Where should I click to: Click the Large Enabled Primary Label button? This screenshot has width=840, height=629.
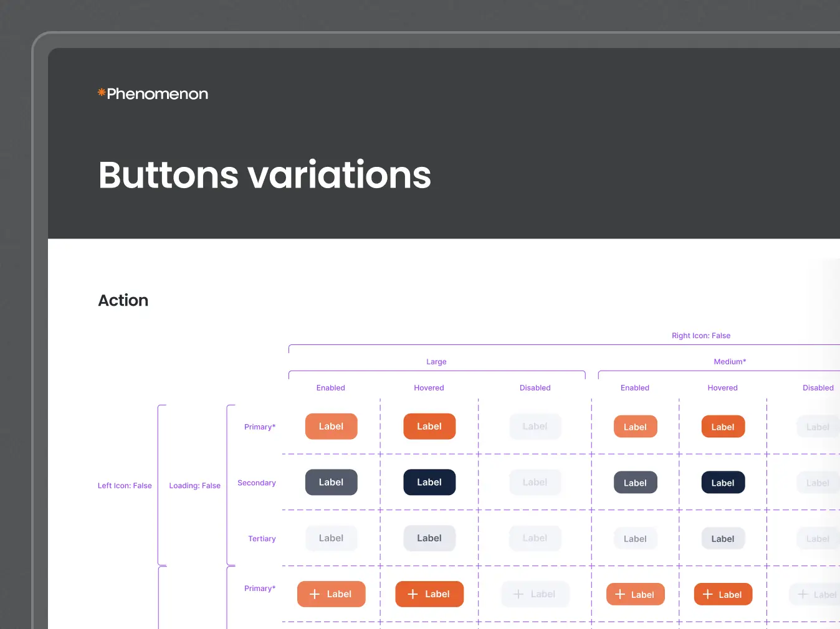coord(331,426)
